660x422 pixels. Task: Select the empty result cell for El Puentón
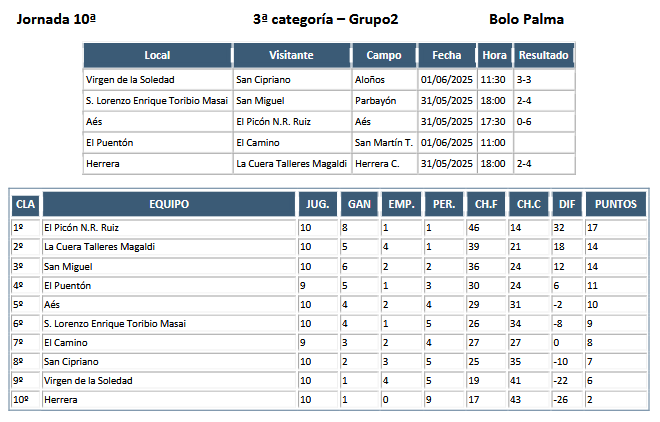(544, 143)
